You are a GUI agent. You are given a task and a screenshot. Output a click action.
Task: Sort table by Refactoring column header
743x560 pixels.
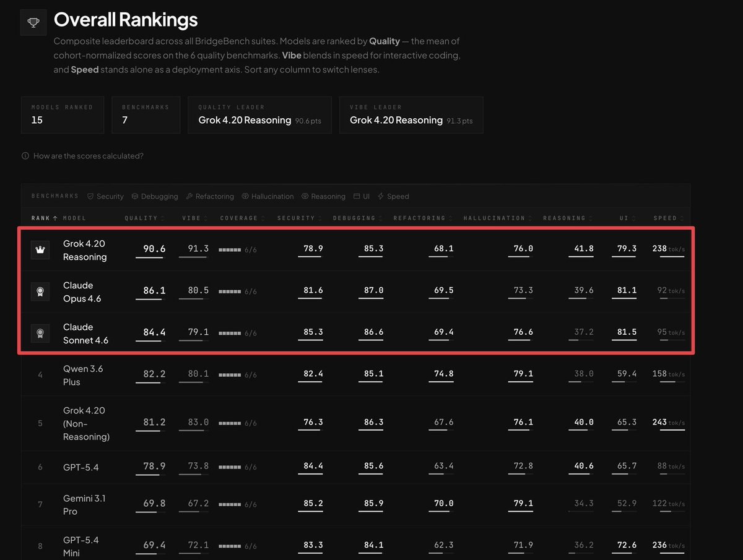click(x=422, y=218)
